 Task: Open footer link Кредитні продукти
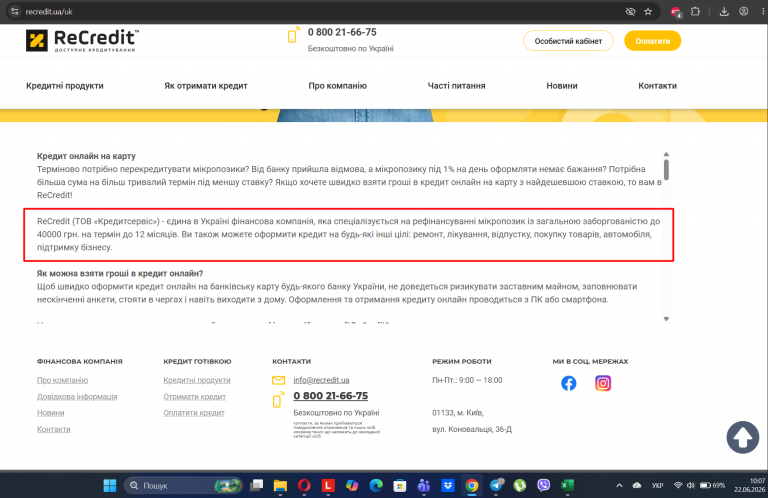click(x=197, y=380)
